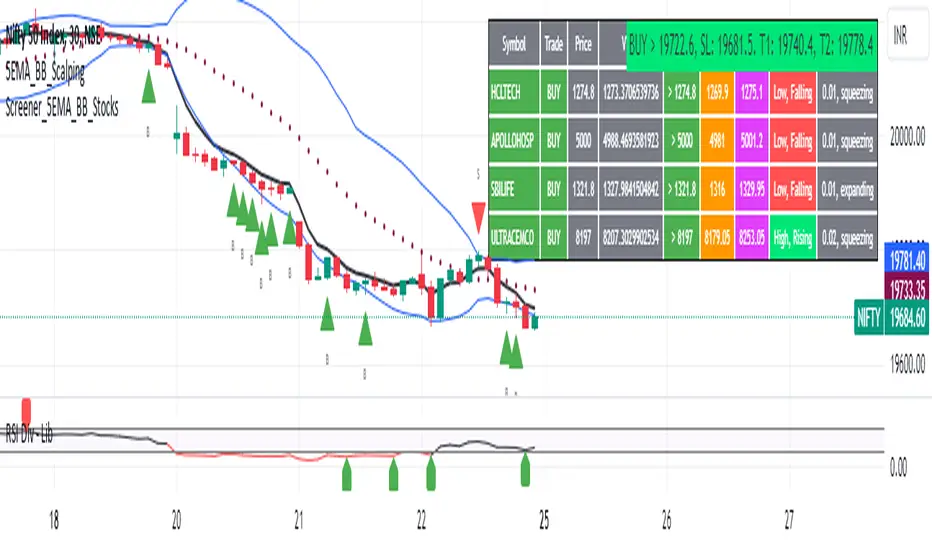Click the orange 8179.05 stop-loss cell
Viewport: 932px width, 550px height.
[x=717, y=238]
